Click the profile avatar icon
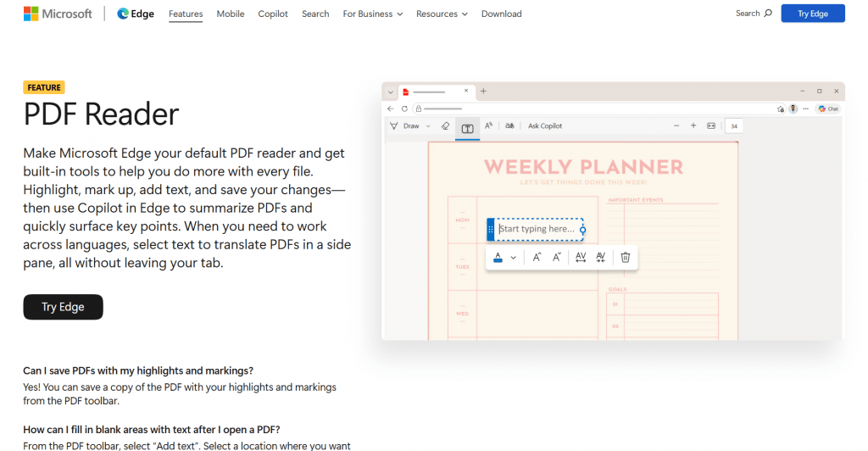Viewport: 868px width, 451px height. (793, 109)
